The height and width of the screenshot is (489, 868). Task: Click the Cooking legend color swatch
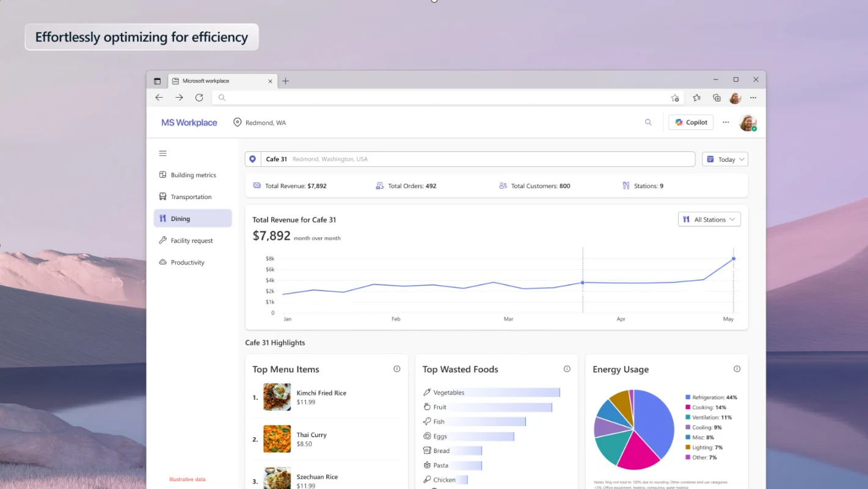688,407
